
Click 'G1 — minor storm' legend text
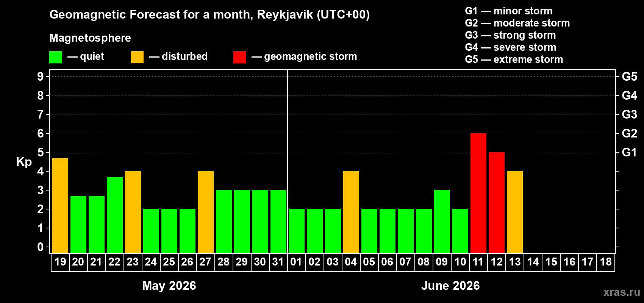pyautogui.click(x=509, y=11)
